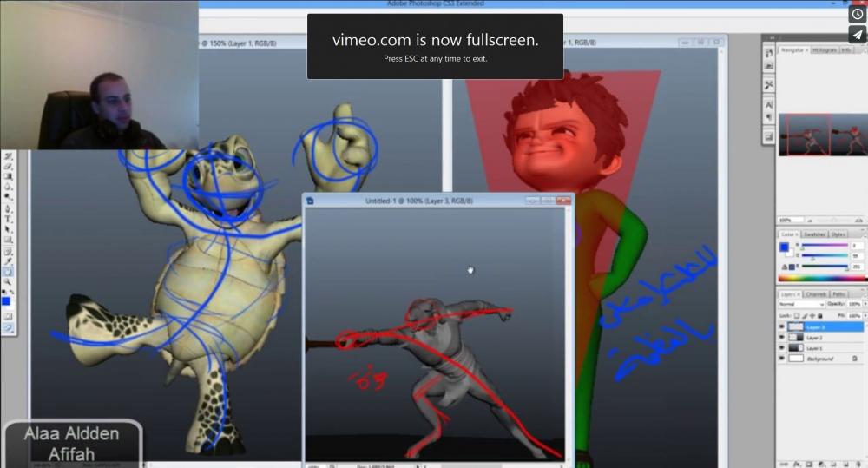Toggle Lock image pixels brush icon
Screen dimensions: 868x468
click(806, 316)
